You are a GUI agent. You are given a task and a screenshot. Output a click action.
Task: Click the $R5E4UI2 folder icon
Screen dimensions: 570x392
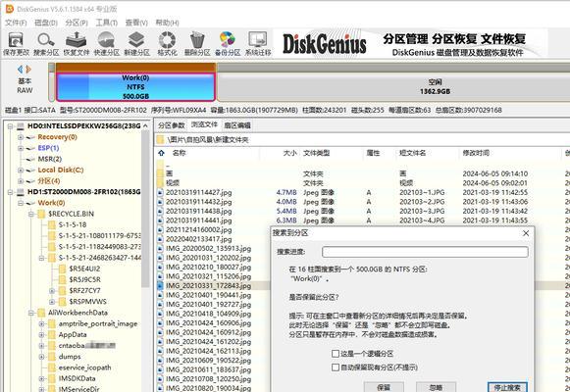(x=63, y=269)
